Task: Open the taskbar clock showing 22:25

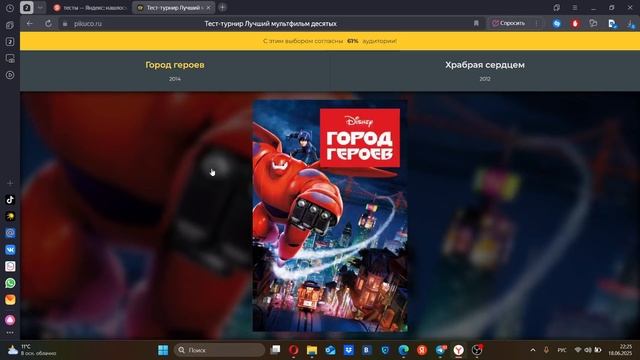Action: point(620,350)
